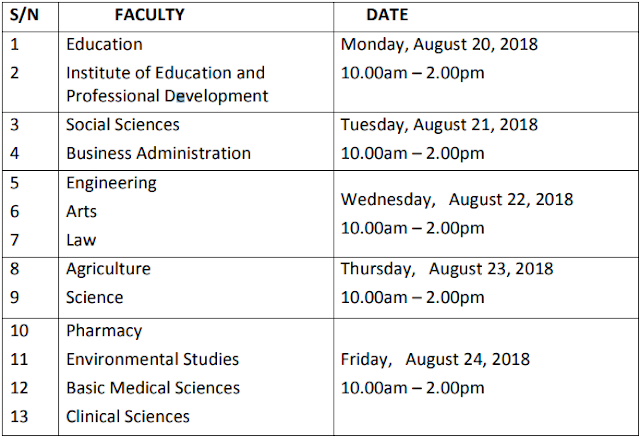Select the Clinical Sciences entry
Viewport: 640px width, 437px height.
point(128,416)
